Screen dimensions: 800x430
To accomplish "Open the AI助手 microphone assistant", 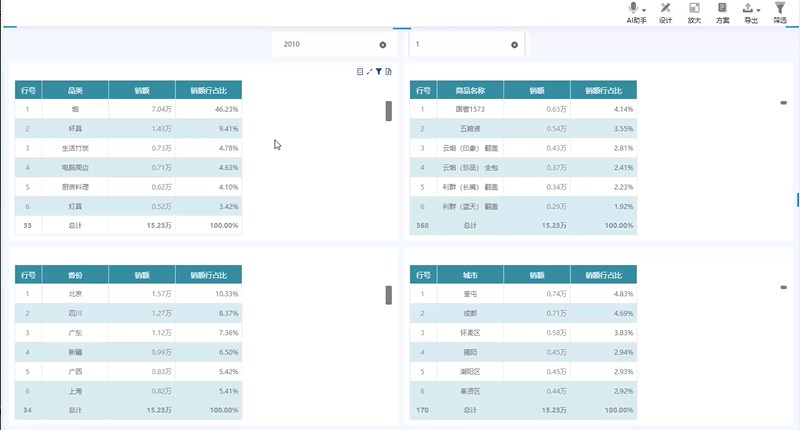I will pyautogui.click(x=633, y=8).
